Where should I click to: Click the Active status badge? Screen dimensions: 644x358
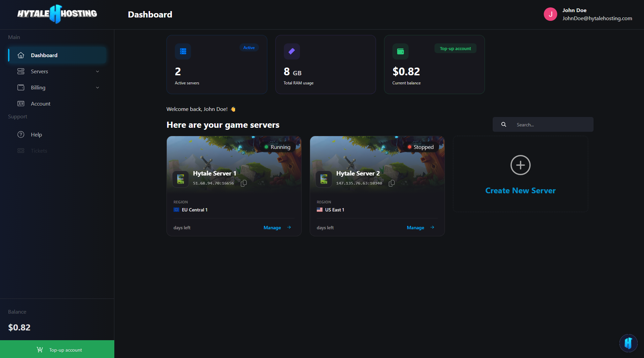click(249, 48)
